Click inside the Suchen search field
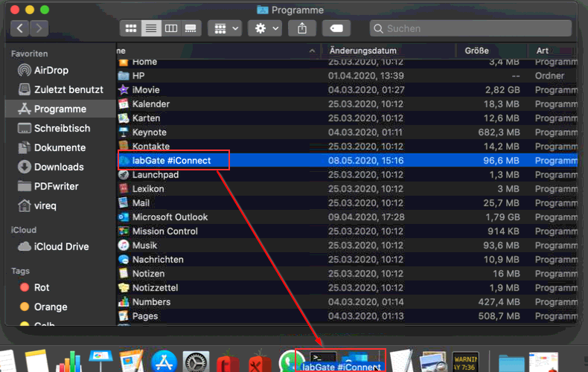The width and height of the screenshot is (588, 372). [x=470, y=28]
